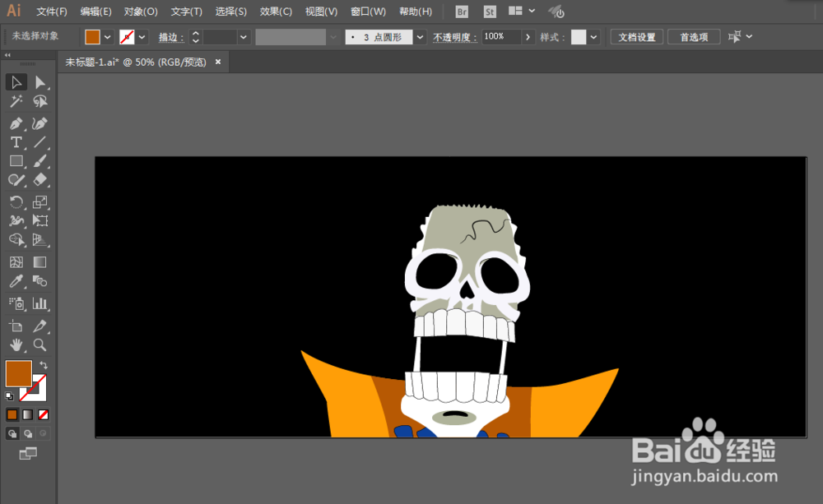Swap fill and stroke colors
The width and height of the screenshot is (823, 504).
coord(44,364)
